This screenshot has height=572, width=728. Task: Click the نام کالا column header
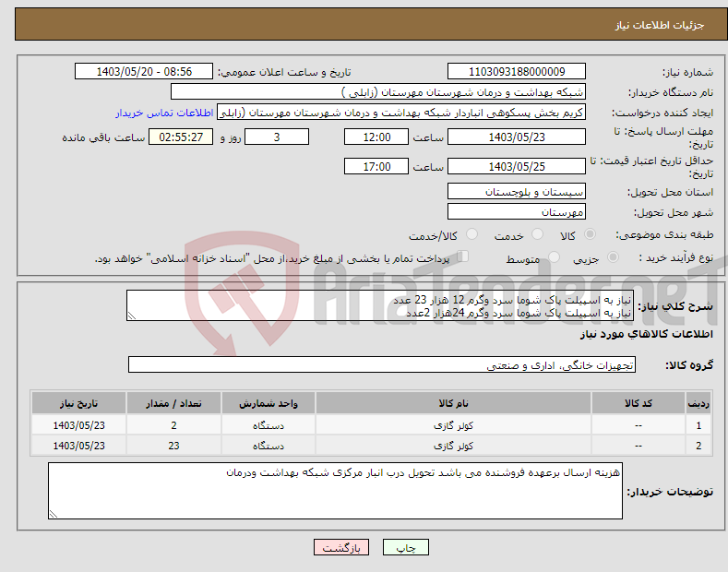[x=453, y=403]
